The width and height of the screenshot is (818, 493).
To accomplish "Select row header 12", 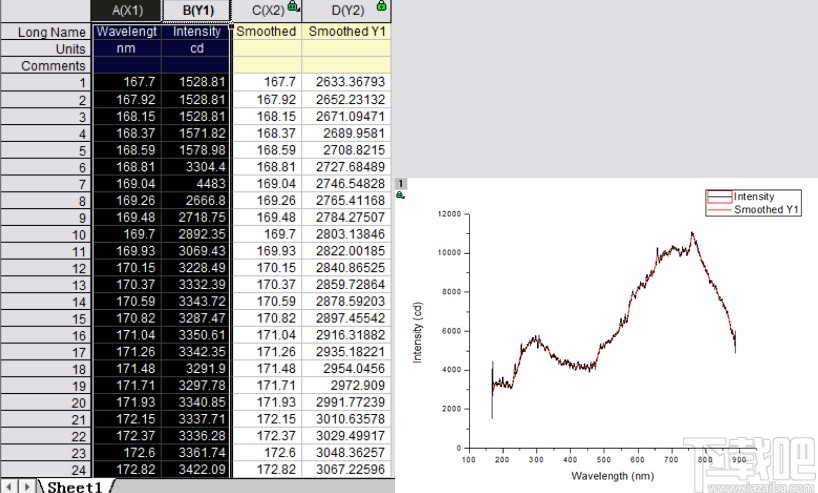I will click(x=46, y=268).
